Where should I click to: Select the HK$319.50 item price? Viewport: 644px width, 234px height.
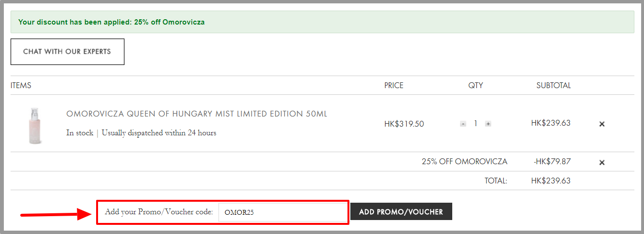404,124
